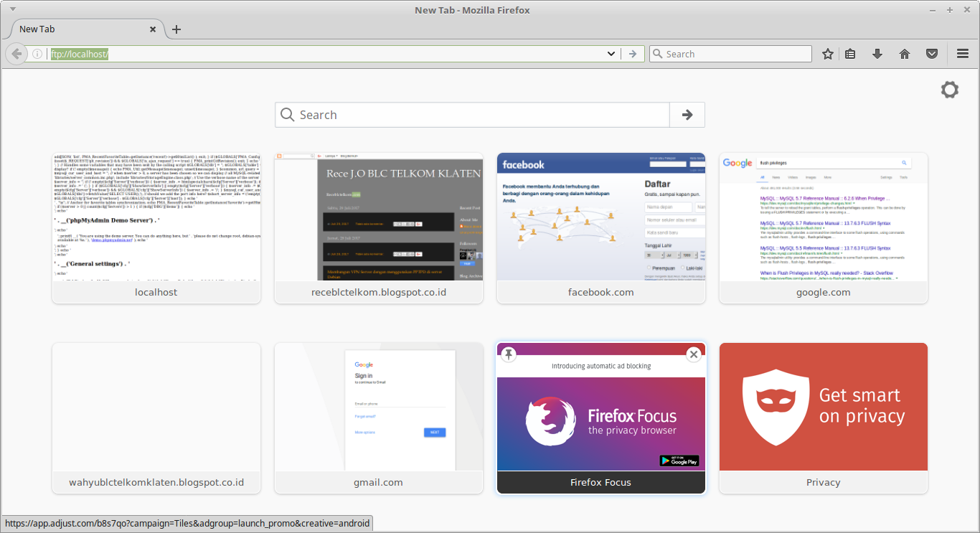This screenshot has width=980, height=533.
Task: Click the Pocket save icon
Action: click(932, 53)
